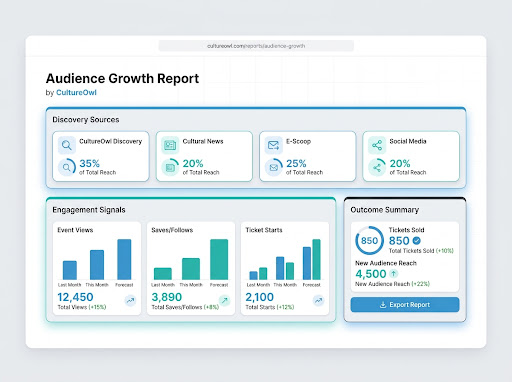Click the Cultural News newspaper icon
Image resolution: width=512 pixels, height=382 pixels.
click(170, 145)
